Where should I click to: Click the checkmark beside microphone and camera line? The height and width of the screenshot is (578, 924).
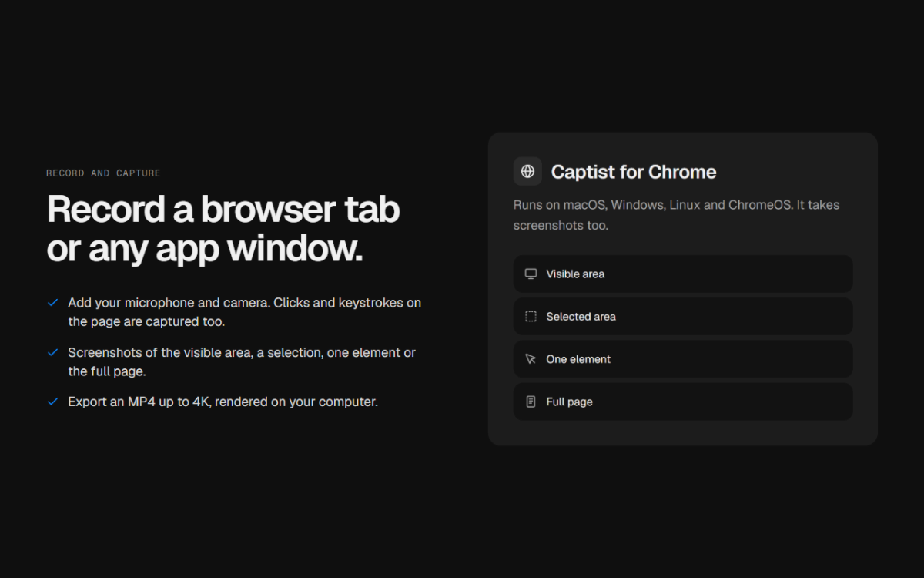[52, 303]
